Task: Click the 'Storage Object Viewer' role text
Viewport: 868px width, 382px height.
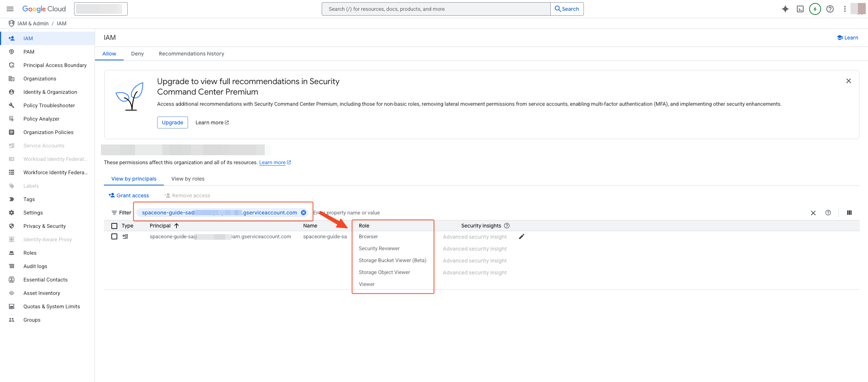Action: (x=384, y=272)
